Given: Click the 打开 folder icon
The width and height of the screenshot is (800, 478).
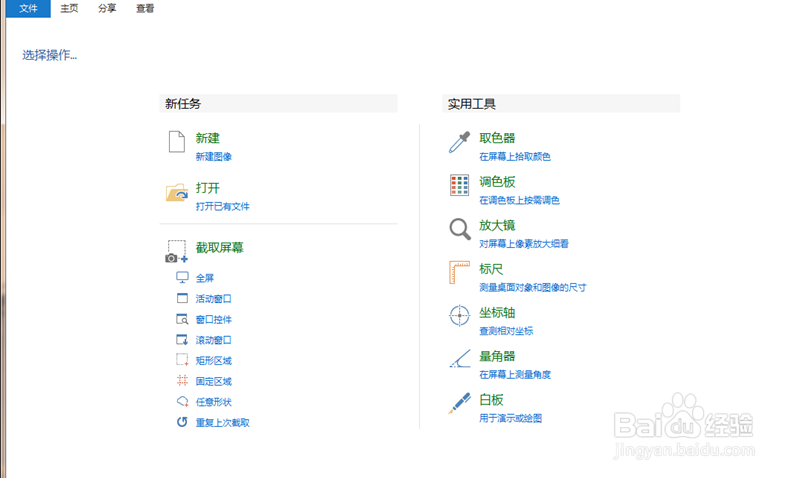Looking at the screenshot, I should click(x=177, y=192).
